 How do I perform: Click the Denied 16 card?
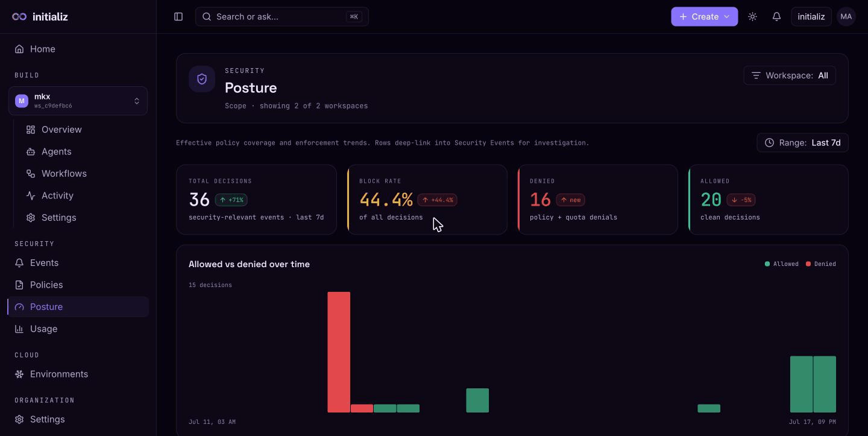pyautogui.click(x=597, y=200)
